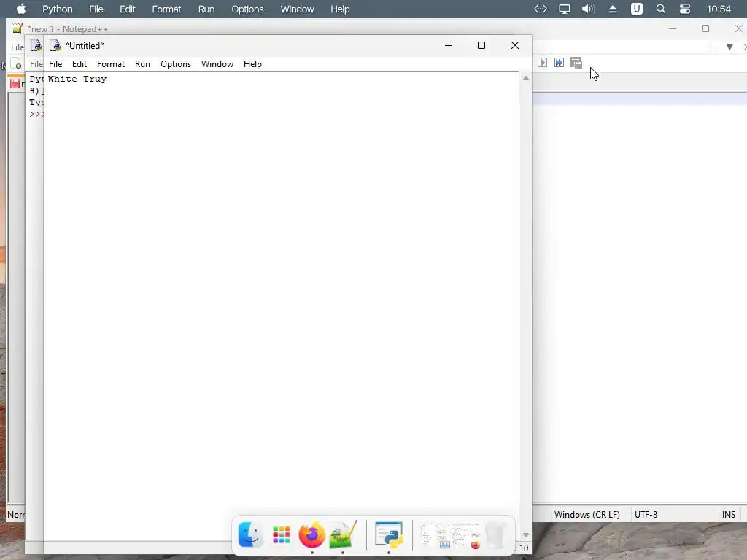The width and height of the screenshot is (747, 560).
Task: Click the Notepad++ new document toolbar icon
Action: (16, 63)
